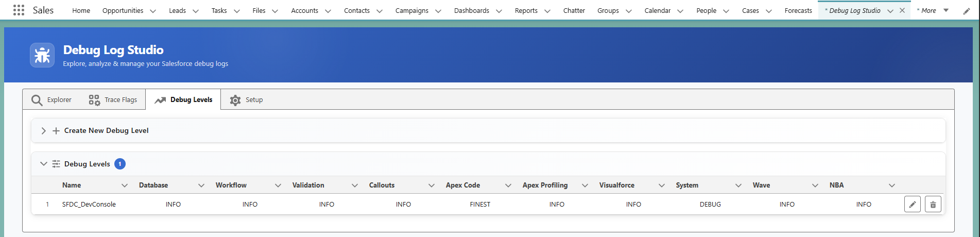980x237 pixels.
Task: Open the Setup tab
Action: coord(246,99)
